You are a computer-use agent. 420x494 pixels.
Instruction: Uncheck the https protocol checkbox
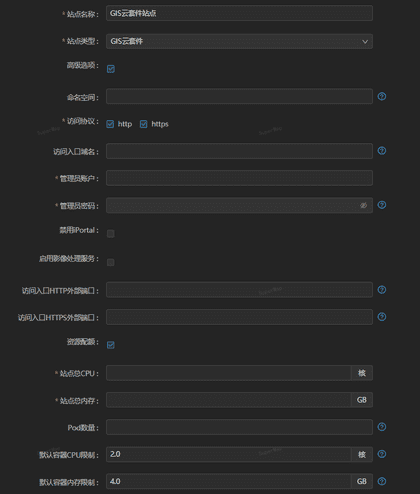tap(143, 124)
